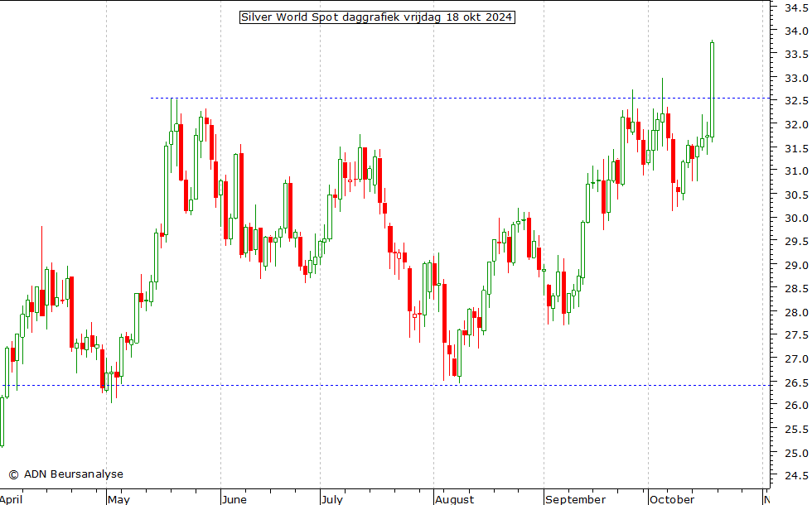Click the 34.0 price axis label
Viewport: 812px width, 505px height.
tap(796, 31)
